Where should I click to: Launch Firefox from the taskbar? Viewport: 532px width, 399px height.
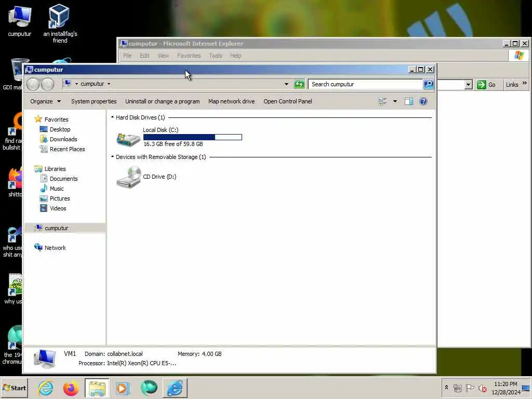pos(71,388)
